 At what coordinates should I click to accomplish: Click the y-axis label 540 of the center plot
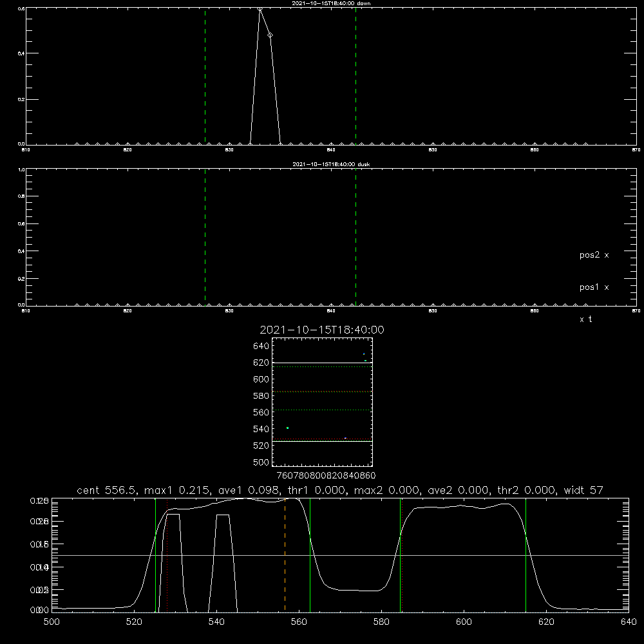click(x=261, y=429)
